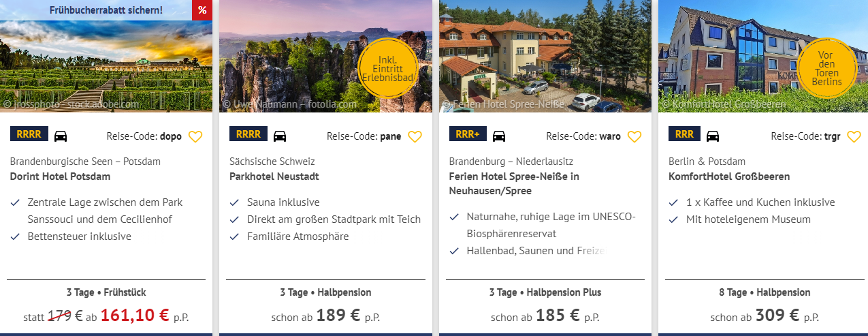Click RRRR rating badge on Dorint Hotel
This screenshot has height=336, width=868.
(x=29, y=134)
